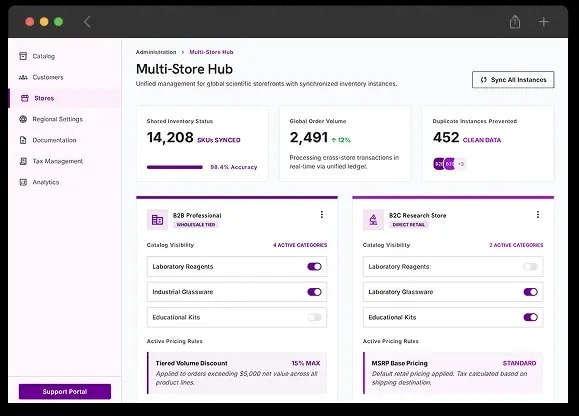579x416 pixels.
Task: Click the inventory accuracy progress bar
Action: coord(175,167)
